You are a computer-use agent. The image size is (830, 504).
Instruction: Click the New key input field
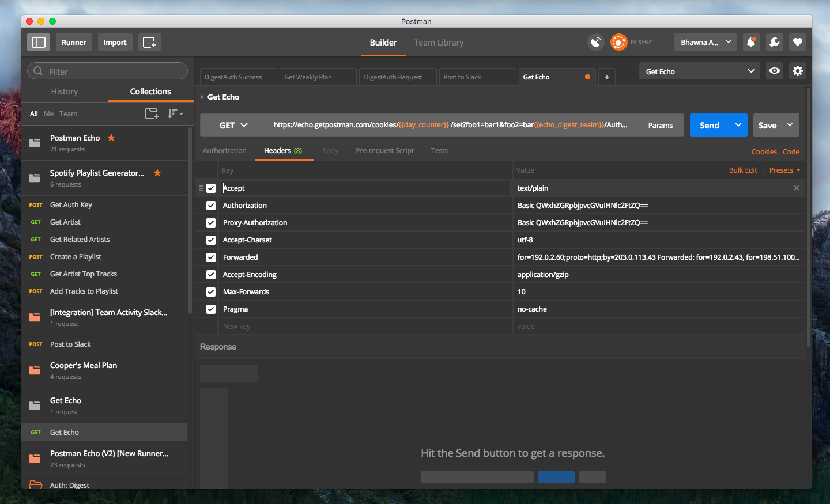click(365, 326)
